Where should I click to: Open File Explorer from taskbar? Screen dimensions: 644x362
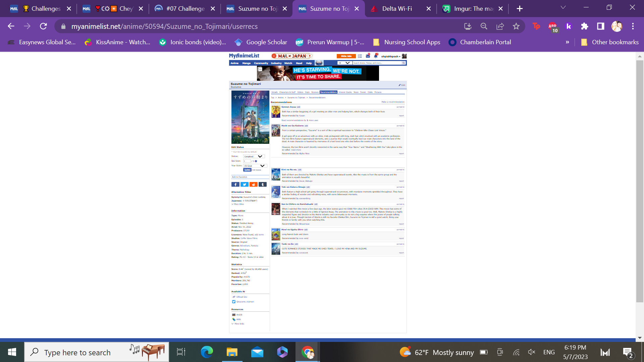point(232,352)
